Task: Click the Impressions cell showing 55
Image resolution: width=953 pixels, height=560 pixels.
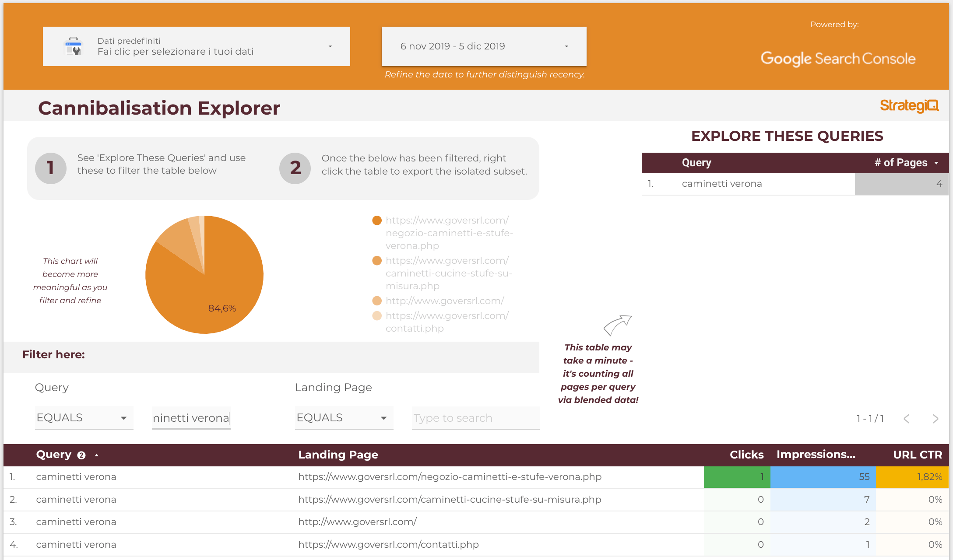Action: click(x=823, y=477)
